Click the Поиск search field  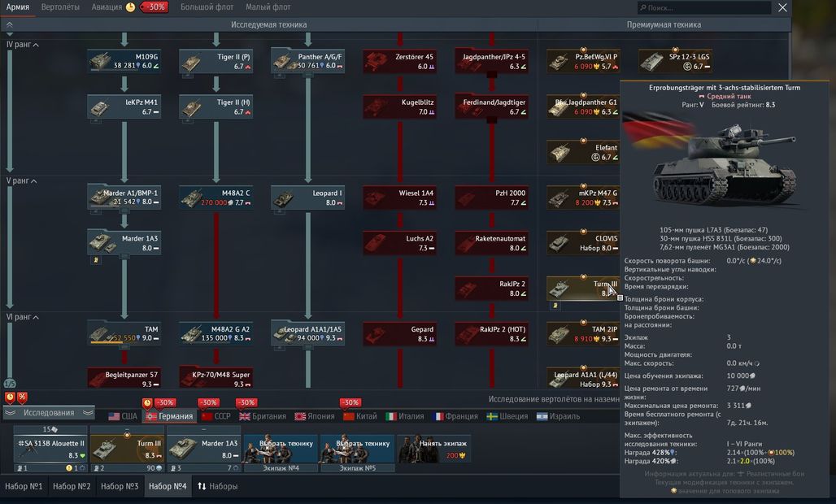[x=703, y=7]
